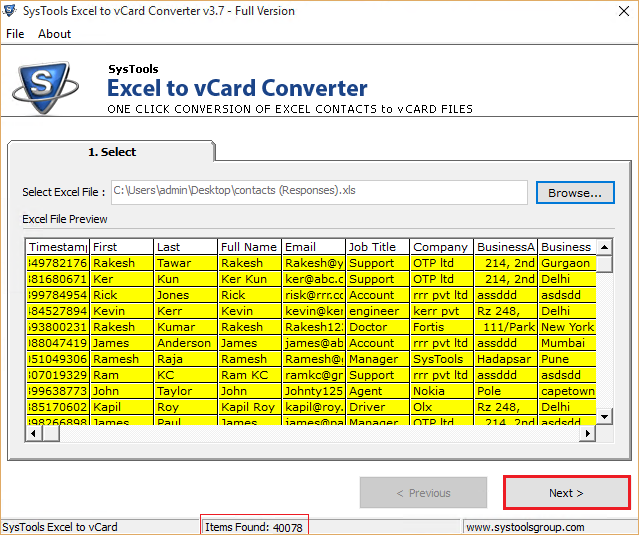Image resolution: width=639 pixels, height=535 pixels.
Task: Select the 'Pole' address cell
Action: [505, 391]
